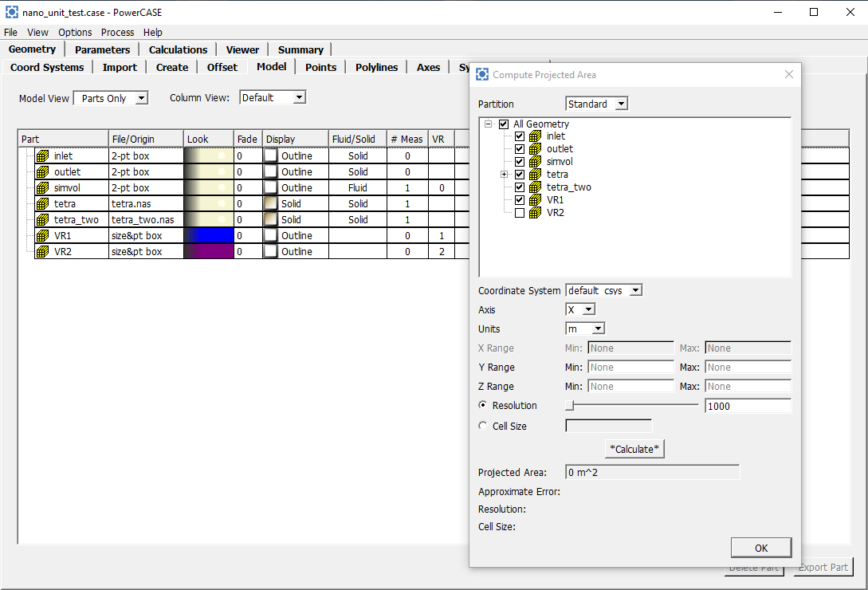Click the inlet part icon in parts table
Image resolution: width=868 pixels, height=590 pixels.
point(42,156)
